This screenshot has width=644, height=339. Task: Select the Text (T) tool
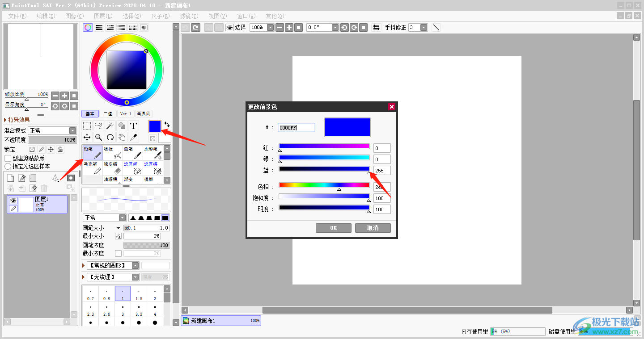[x=133, y=126]
